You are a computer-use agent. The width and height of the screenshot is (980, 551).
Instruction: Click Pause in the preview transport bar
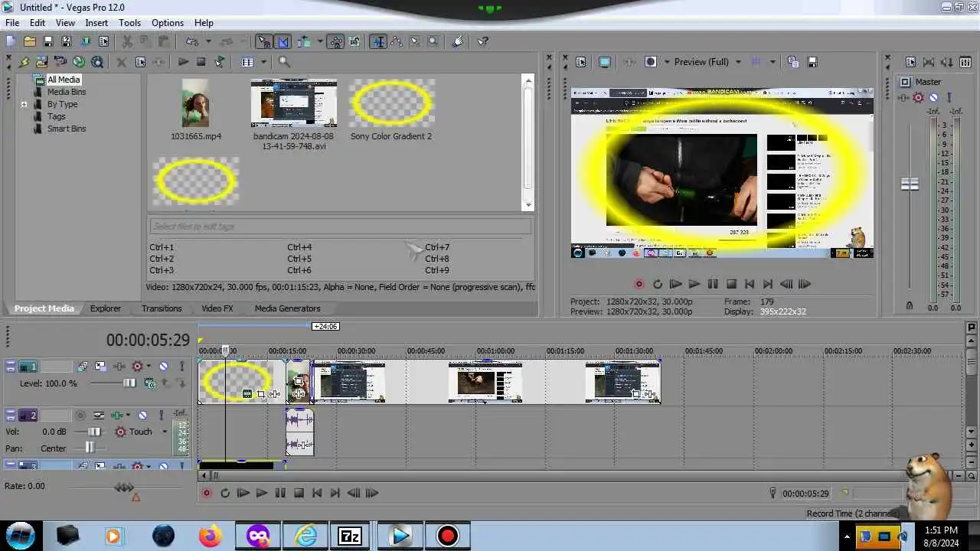713,284
